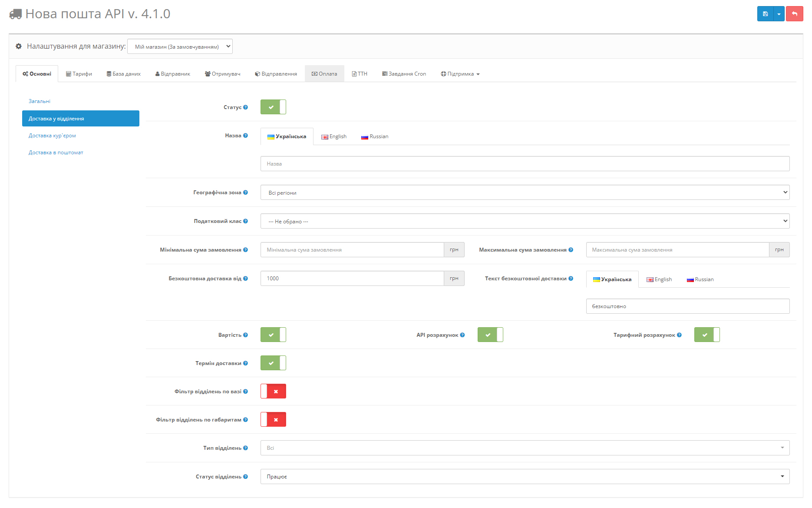Click the Безкоштовна доставка від field with 1000
The image size is (812, 508).
(352, 279)
